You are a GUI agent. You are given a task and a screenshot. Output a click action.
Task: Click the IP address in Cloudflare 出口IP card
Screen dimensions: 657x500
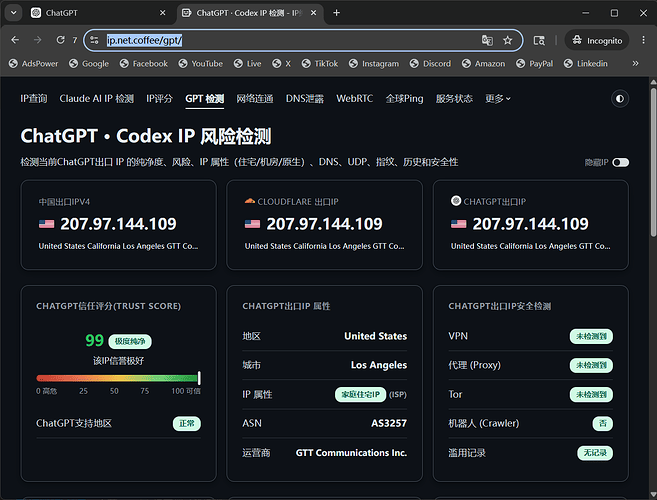pos(324,224)
